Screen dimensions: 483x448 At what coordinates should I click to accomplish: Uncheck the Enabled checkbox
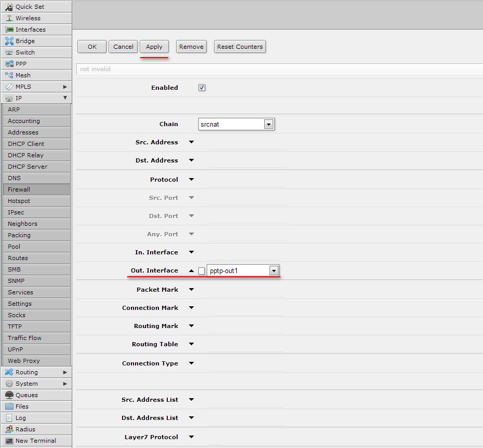coord(202,87)
